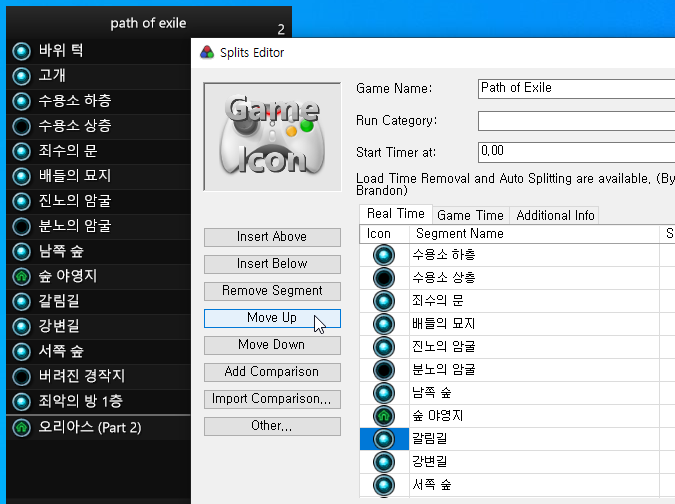
Task: Click the dark 수용소 상층 icon in timer list
Action: point(22,126)
